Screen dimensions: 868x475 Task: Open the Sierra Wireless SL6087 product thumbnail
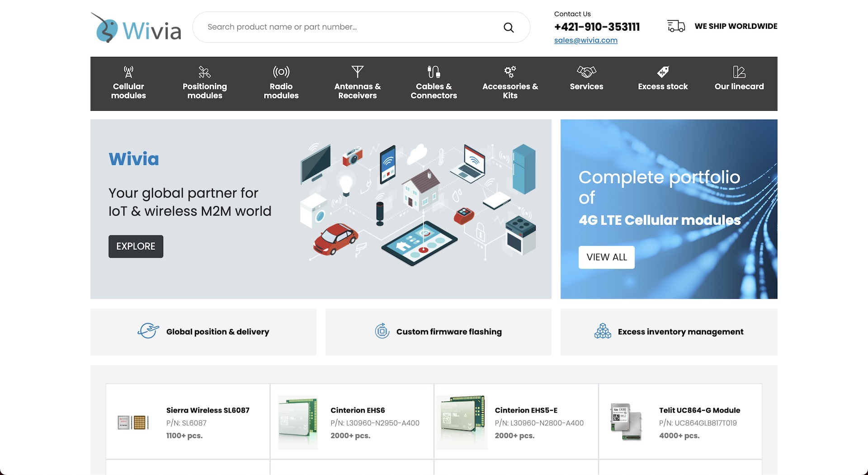133,423
